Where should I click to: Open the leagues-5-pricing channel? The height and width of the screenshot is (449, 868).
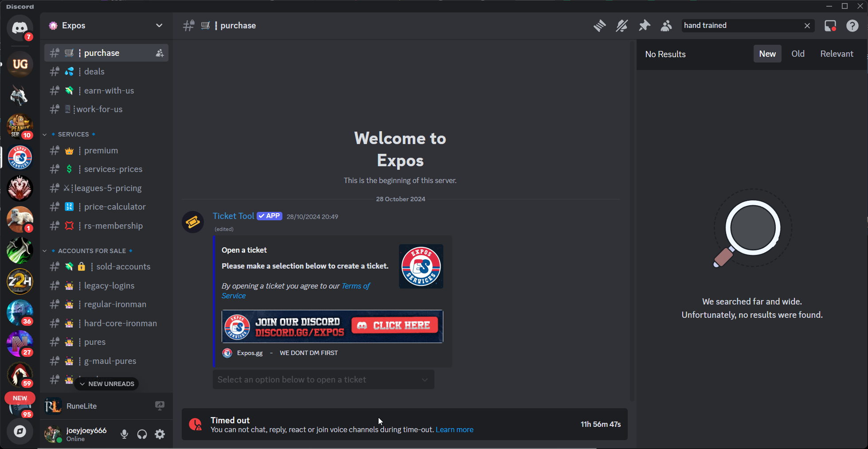106,188
